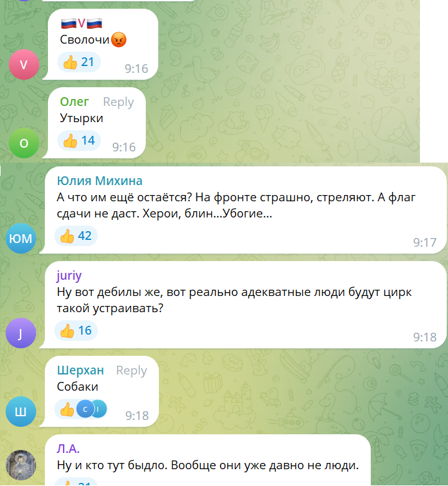Click Reply next to Олег
Image resolution: width=448 pixels, height=486 pixels.
click(118, 102)
